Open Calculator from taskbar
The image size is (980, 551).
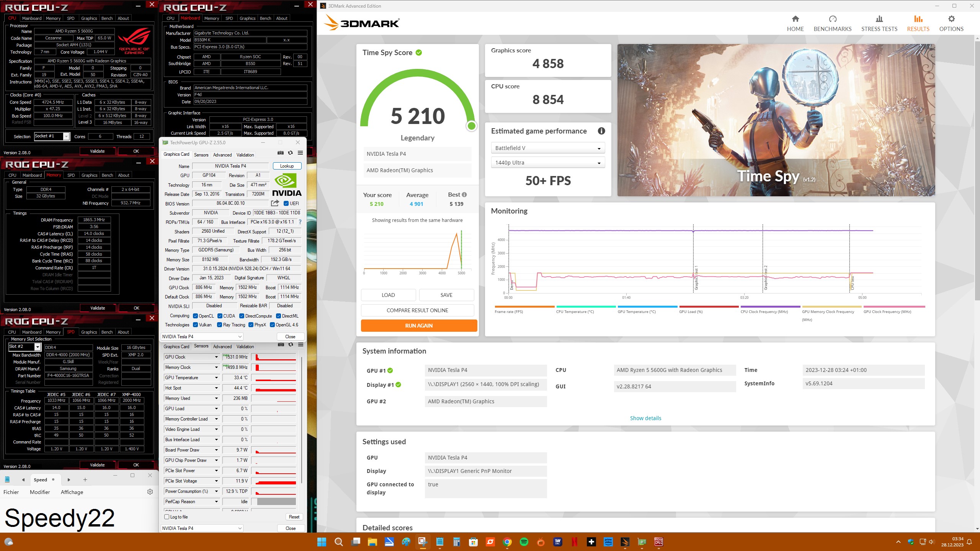[x=456, y=542]
